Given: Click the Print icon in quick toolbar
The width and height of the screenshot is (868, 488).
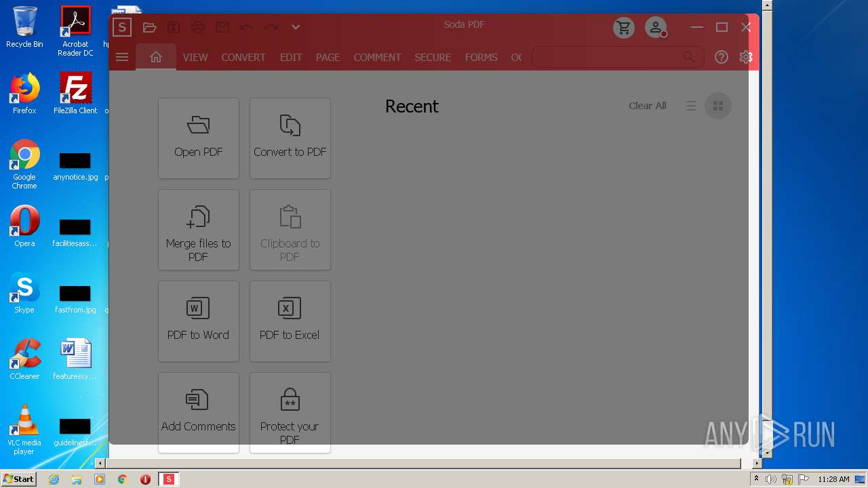Looking at the screenshot, I should [x=198, y=27].
